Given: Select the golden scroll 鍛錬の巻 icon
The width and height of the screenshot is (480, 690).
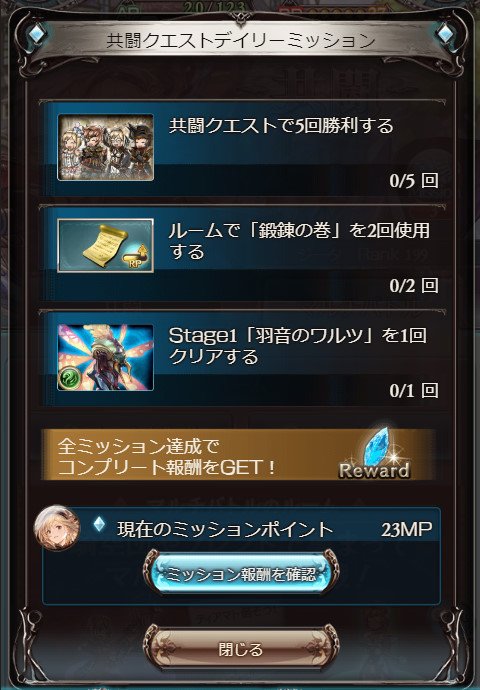Looking at the screenshot, I should click(x=106, y=246).
